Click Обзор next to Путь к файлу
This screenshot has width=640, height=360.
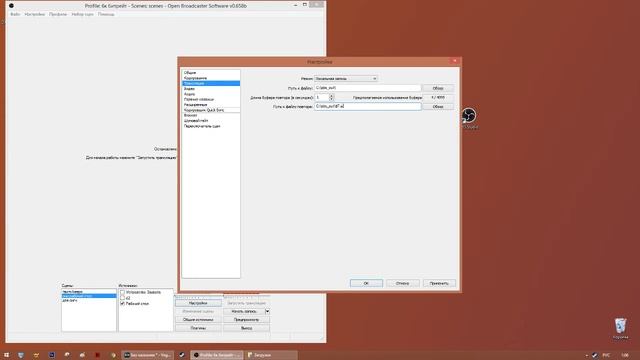tap(438, 88)
